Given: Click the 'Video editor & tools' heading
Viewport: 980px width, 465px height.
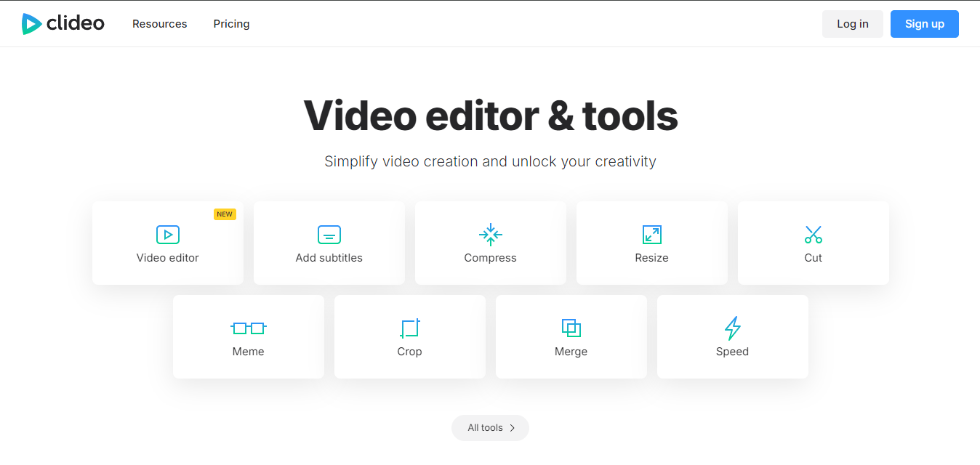Looking at the screenshot, I should pos(491,116).
